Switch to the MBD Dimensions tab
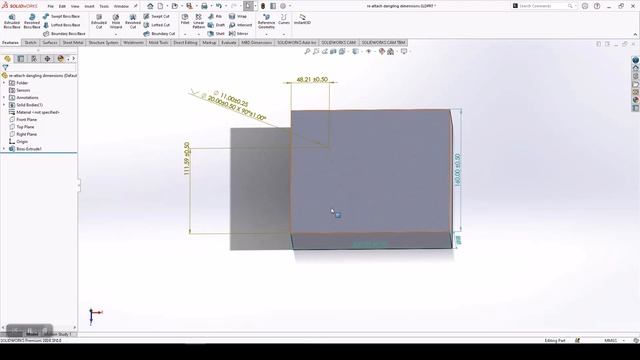This screenshot has height=360, width=640. (256, 42)
